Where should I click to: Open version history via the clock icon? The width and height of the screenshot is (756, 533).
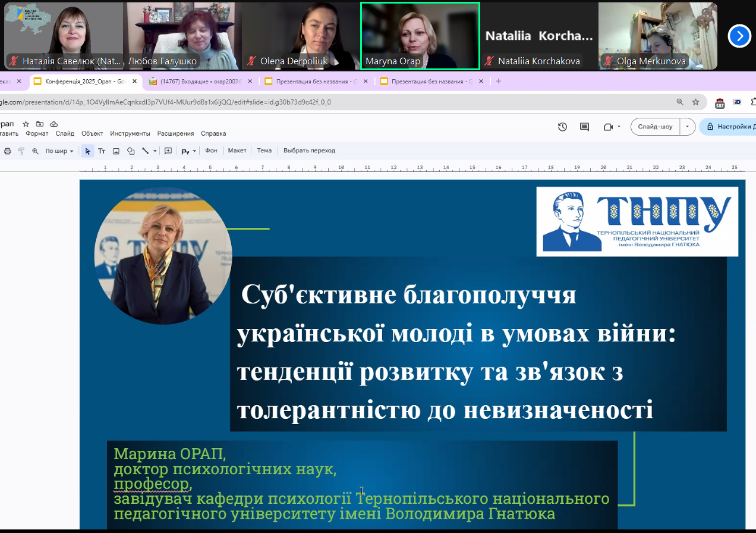point(562,127)
